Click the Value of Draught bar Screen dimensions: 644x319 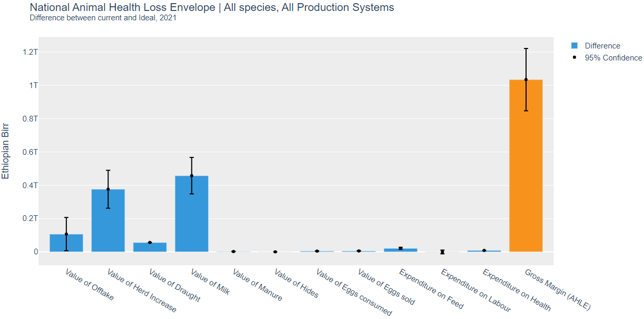(x=150, y=247)
